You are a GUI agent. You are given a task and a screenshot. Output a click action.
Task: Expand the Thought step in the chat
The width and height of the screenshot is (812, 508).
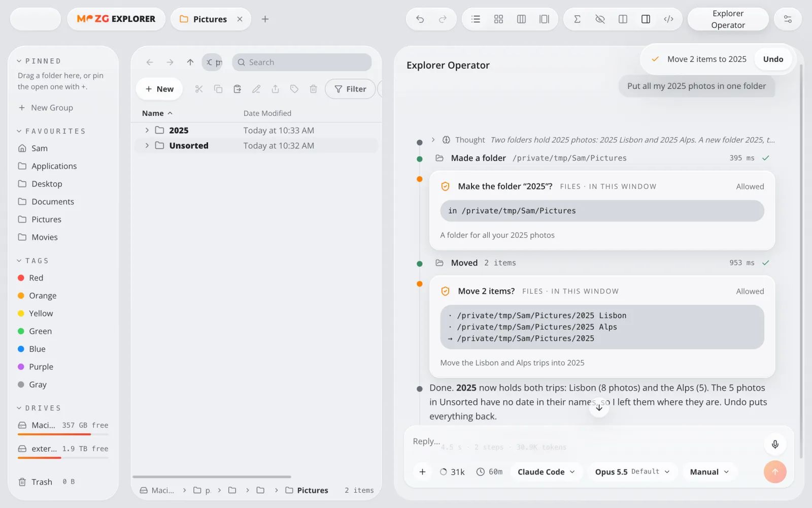point(433,140)
